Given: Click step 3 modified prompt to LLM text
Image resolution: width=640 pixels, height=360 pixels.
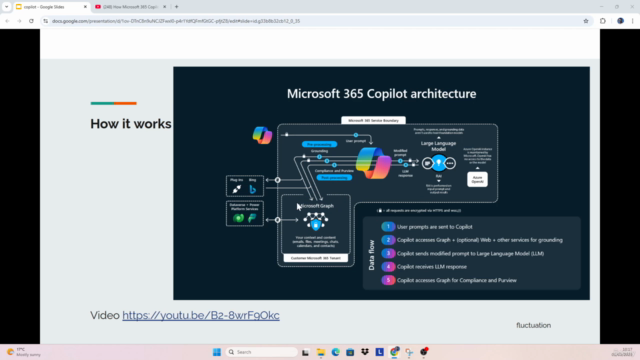Looking at the screenshot, I should point(470,253).
